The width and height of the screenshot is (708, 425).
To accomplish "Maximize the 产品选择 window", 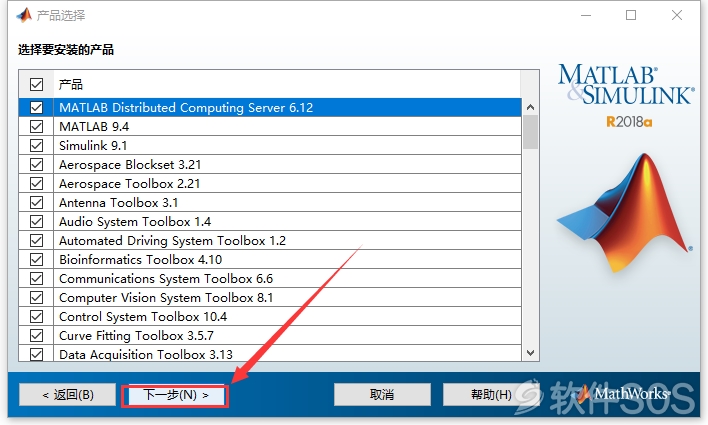I will tap(631, 15).
